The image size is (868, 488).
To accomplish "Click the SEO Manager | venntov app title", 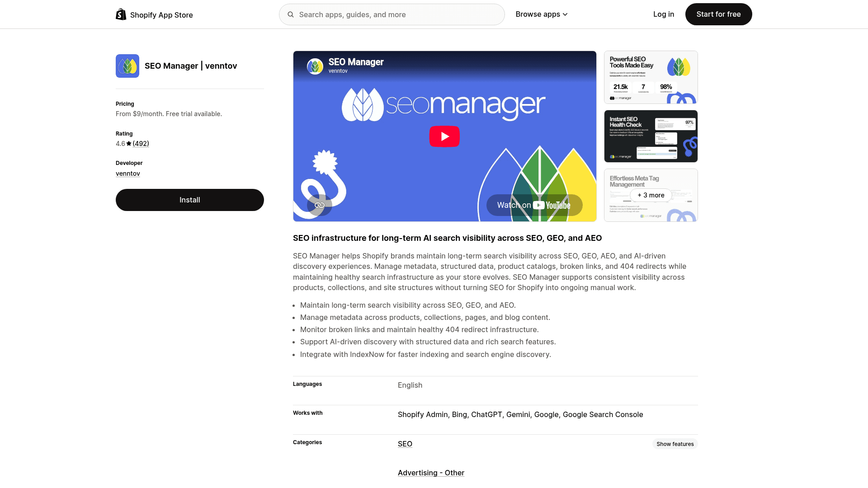I will click(191, 66).
